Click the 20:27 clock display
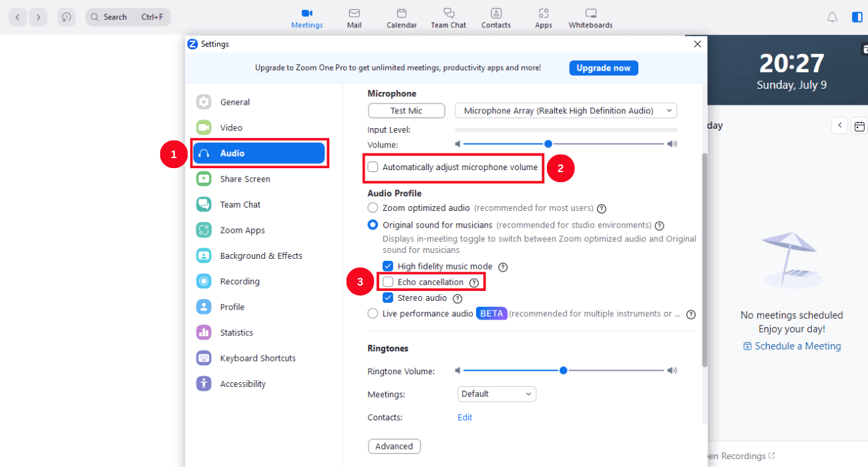Image resolution: width=868 pixels, height=467 pixels. 792,63
